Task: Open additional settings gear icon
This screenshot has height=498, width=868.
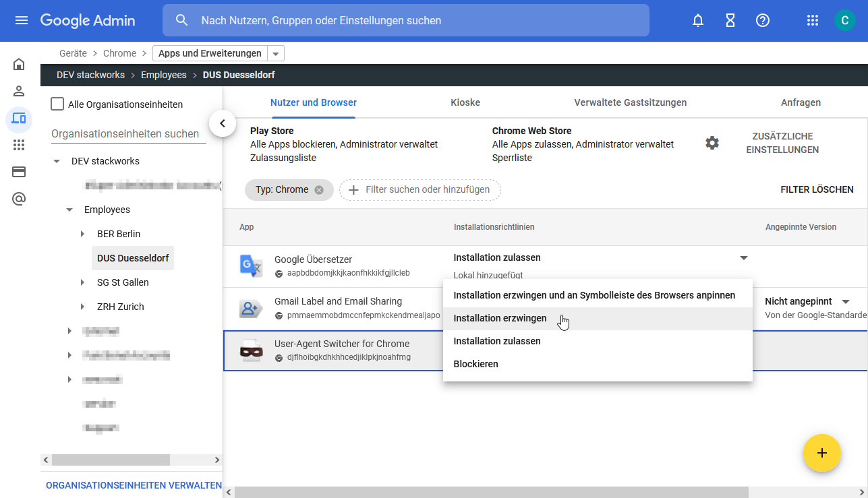Action: (712, 143)
